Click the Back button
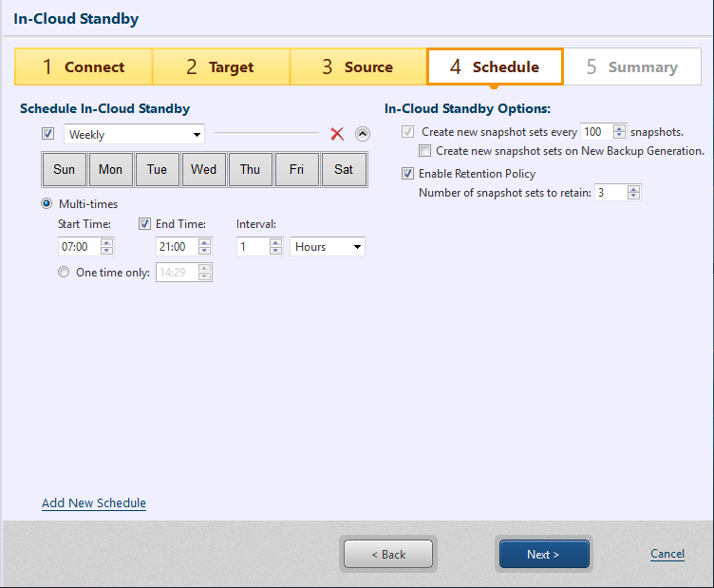 tap(388, 555)
